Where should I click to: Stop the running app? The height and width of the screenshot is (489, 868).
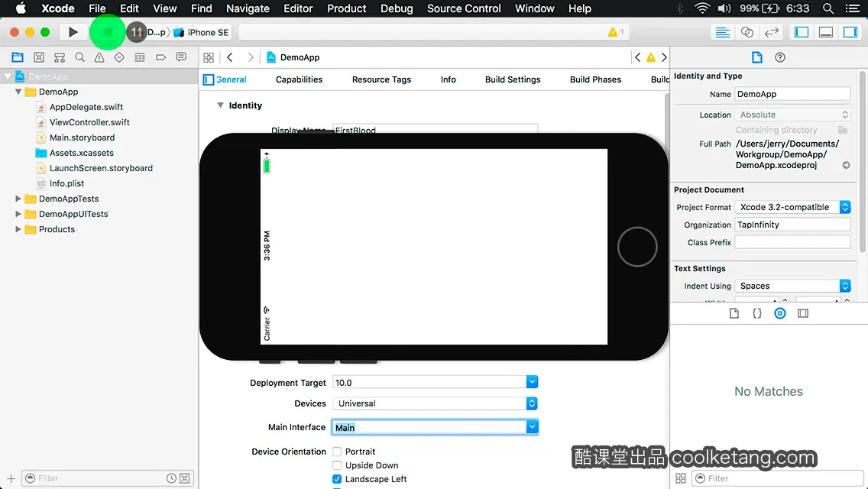108,32
